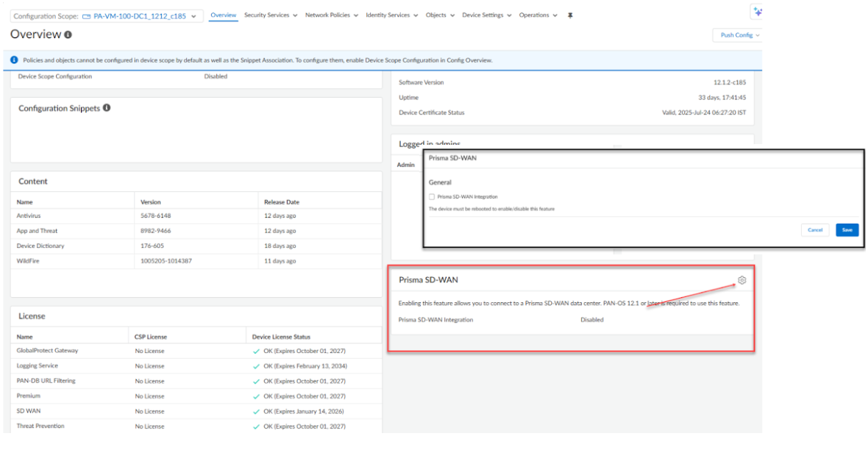The height and width of the screenshot is (450, 868).
Task: Cancel the Prisma SD-WAN dialog
Action: point(815,230)
